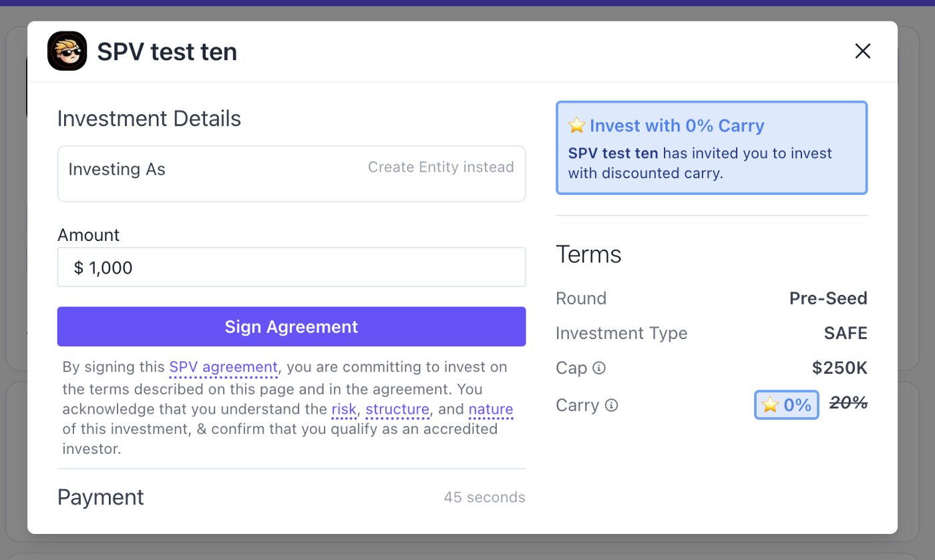Open the risk link
The height and width of the screenshot is (560, 935).
click(x=343, y=409)
